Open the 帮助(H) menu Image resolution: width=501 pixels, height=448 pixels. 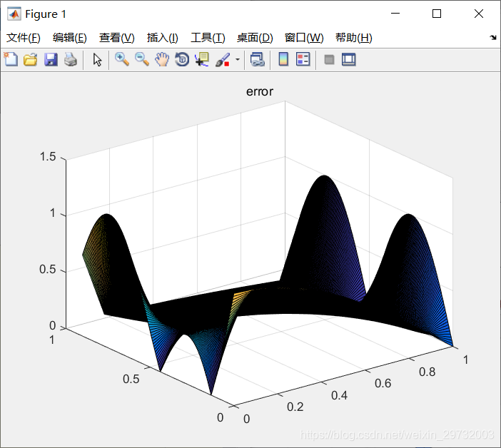[354, 38]
